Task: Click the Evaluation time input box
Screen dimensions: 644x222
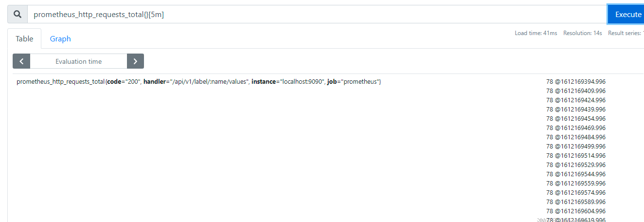Action: pyautogui.click(x=78, y=61)
